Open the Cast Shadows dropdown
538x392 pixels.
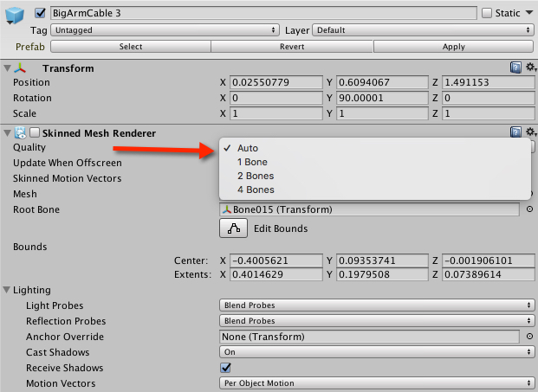376,352
